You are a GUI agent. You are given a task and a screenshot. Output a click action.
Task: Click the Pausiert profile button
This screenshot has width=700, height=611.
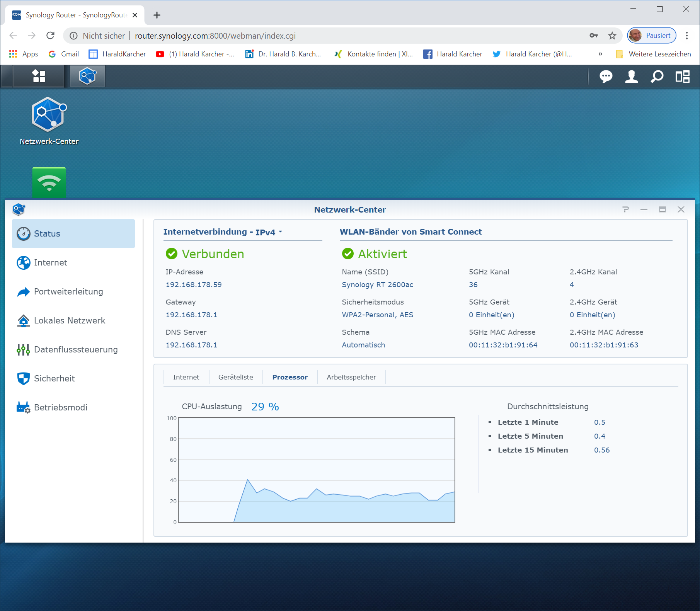[x=652, y=36]
